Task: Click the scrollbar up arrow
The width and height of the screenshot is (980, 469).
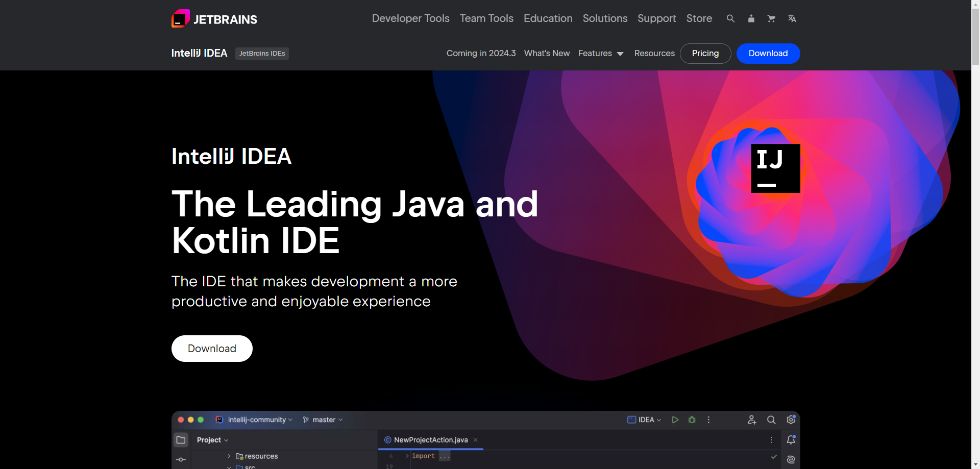Action: [x=975, y=4]
